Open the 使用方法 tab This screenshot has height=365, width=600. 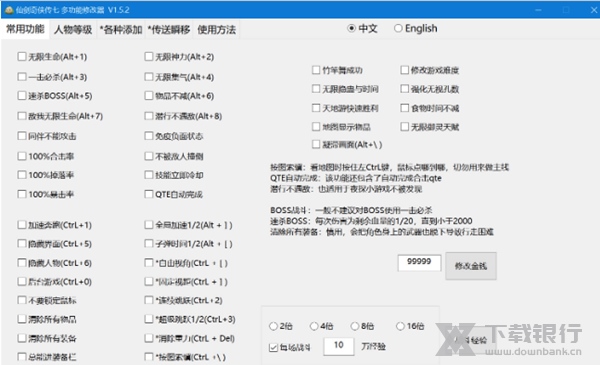point(217,29)
